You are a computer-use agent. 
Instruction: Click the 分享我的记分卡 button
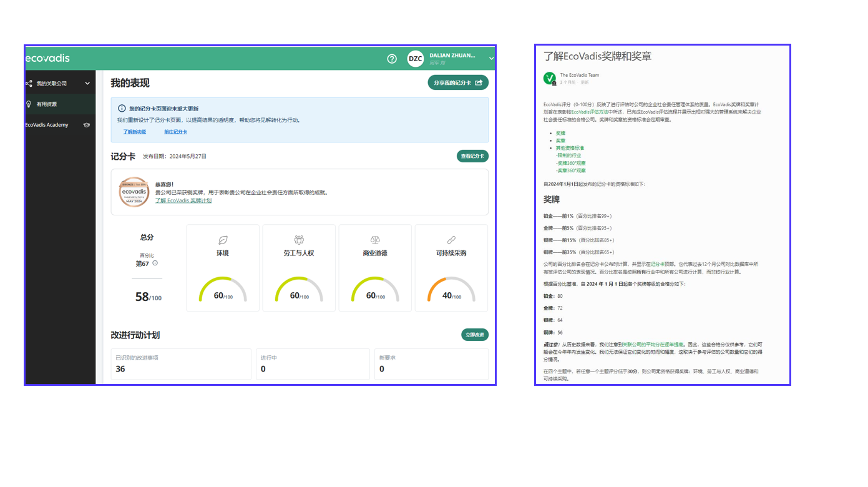pyautogui.click(x=457, y=82)
